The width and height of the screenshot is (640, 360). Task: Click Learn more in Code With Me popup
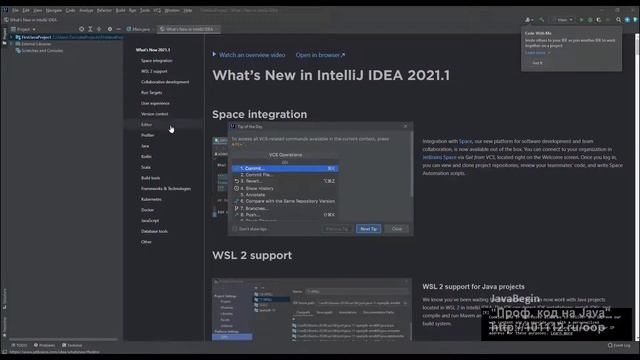click(537, 53)
